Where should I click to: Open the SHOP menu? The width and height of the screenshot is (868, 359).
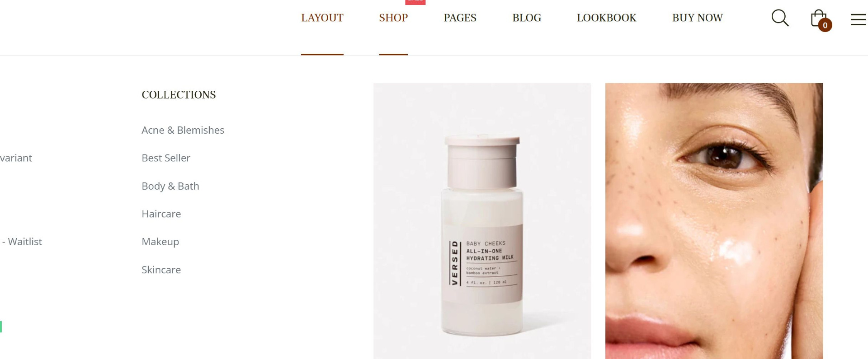coord(393,18)
